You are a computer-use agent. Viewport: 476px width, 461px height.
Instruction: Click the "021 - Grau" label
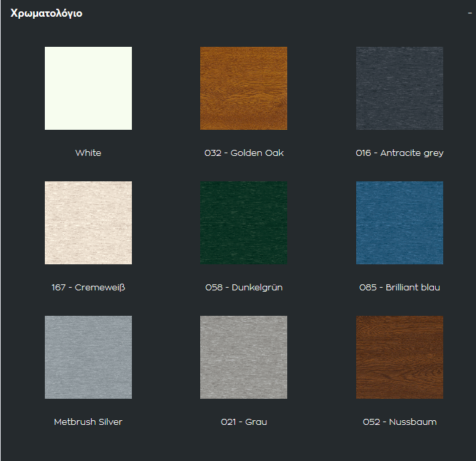[x=244, y=422]
